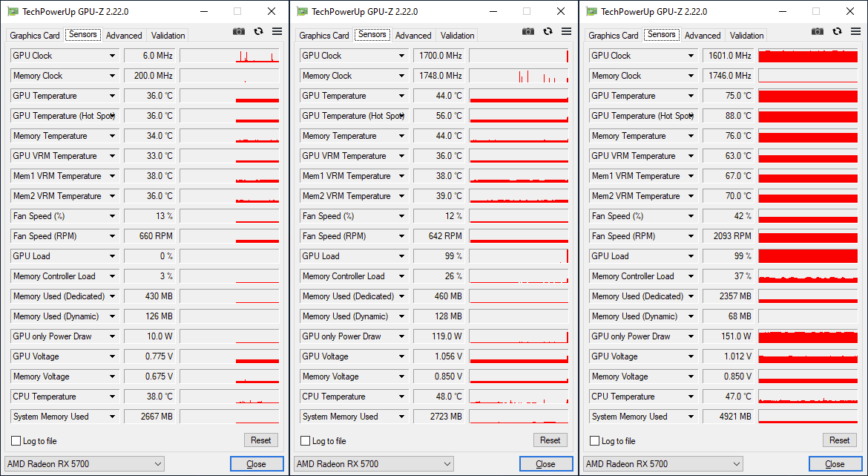The height and width of the screenshot is (476, 868).
Task: Click the refresh icon in middle window
Action: [x=548, y=31]
